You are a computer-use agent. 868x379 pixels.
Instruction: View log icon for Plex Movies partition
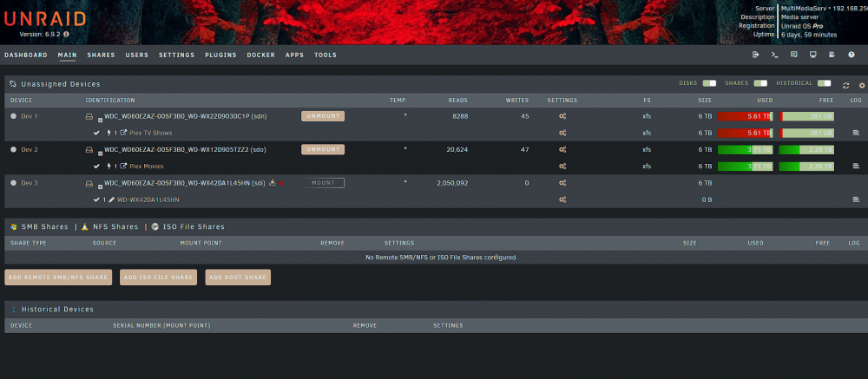[x=856, y=166]
